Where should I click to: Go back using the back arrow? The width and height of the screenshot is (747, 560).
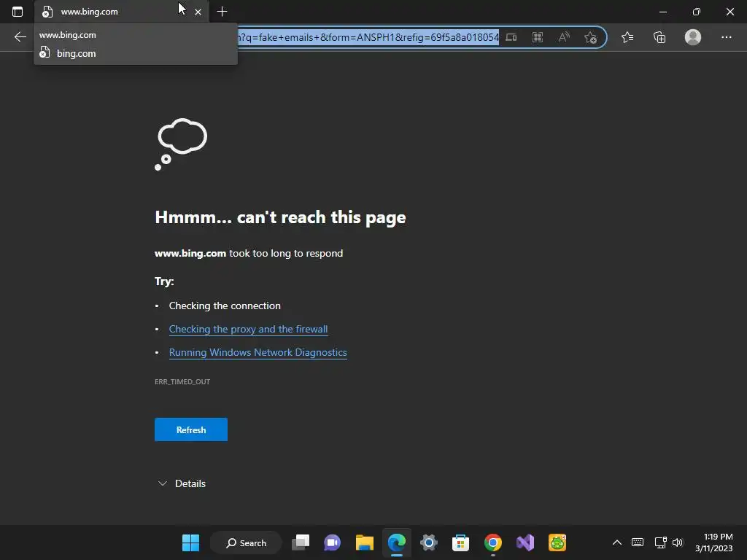pos(20,37)
